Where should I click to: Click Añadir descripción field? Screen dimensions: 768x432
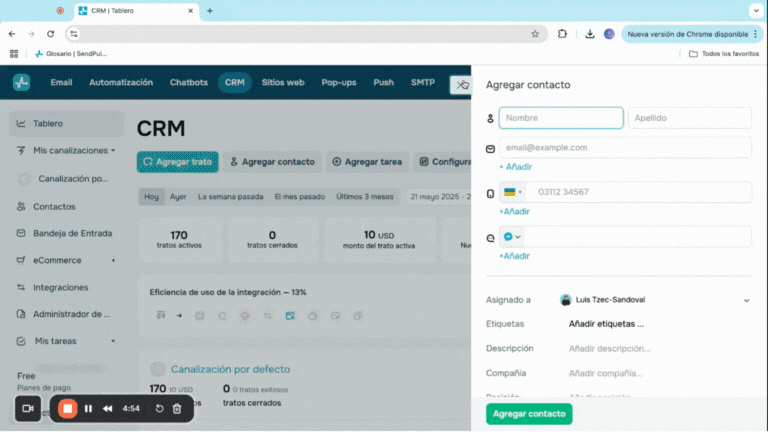(x=609, y=349)
